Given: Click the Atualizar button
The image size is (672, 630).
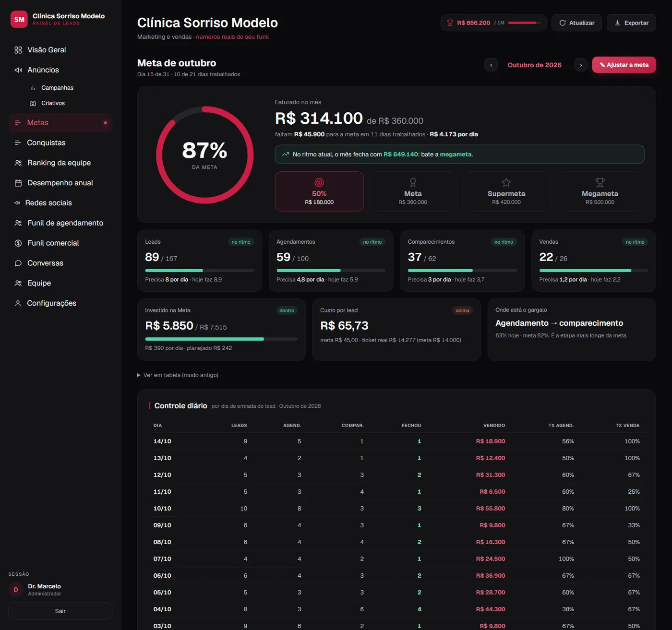Looking at the screenshot, I should [576, 23].
